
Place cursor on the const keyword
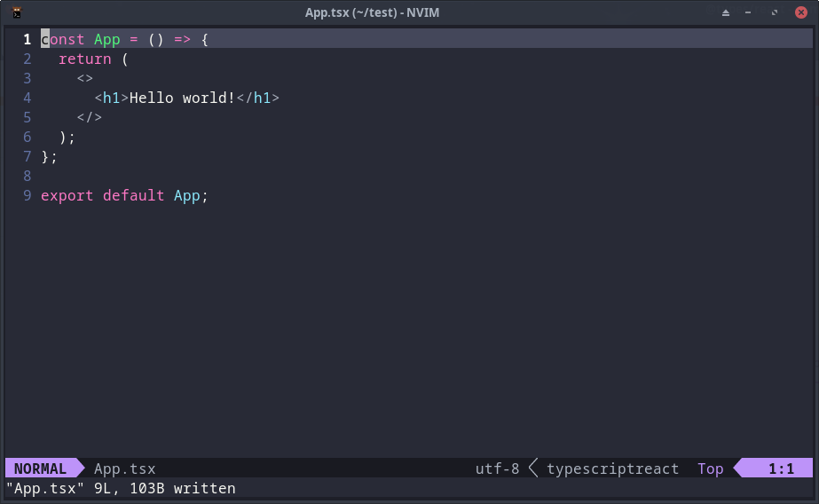tap(63, 39)
